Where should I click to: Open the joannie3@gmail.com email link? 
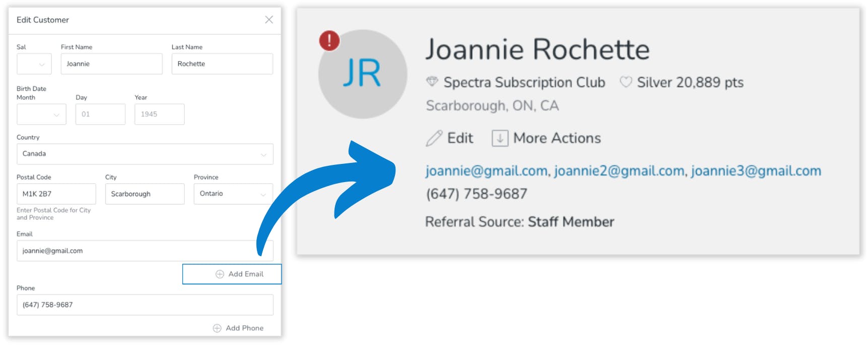tap(756, 171)
